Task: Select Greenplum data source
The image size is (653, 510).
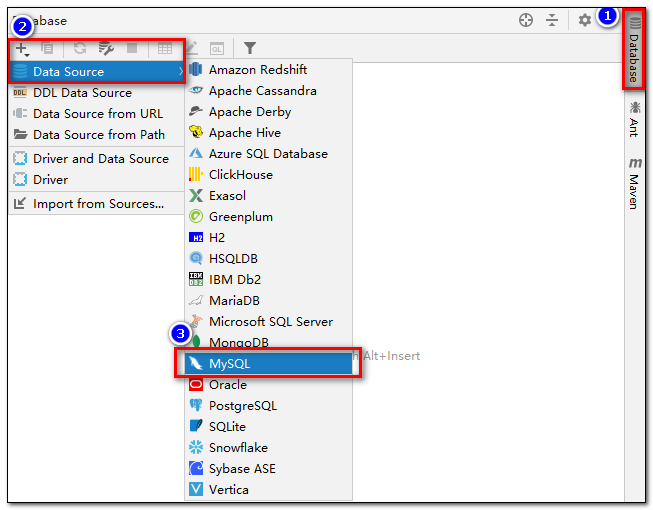Action: (269, 216)
